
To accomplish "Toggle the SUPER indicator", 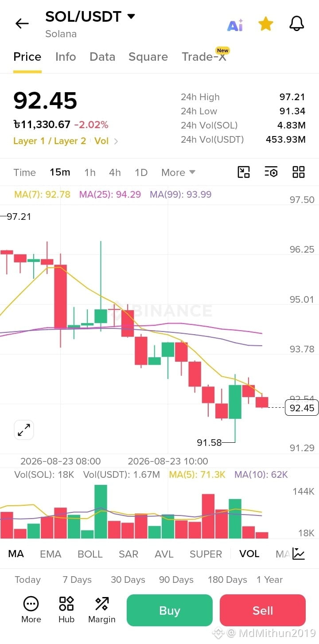I will pos(206,554).
